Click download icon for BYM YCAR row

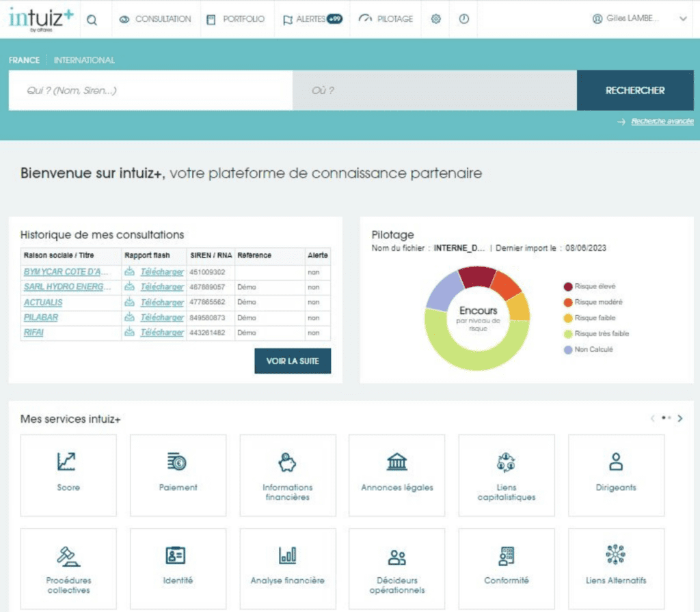coord(129,271)
